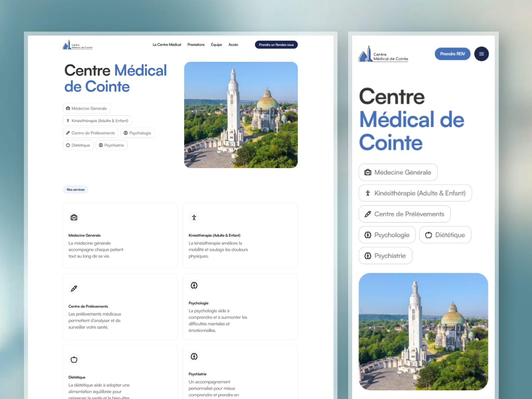This screenshot has height=399, width=532.
Task: Tap the mobile Médecine Générale chip label
Action: [403, 172]
